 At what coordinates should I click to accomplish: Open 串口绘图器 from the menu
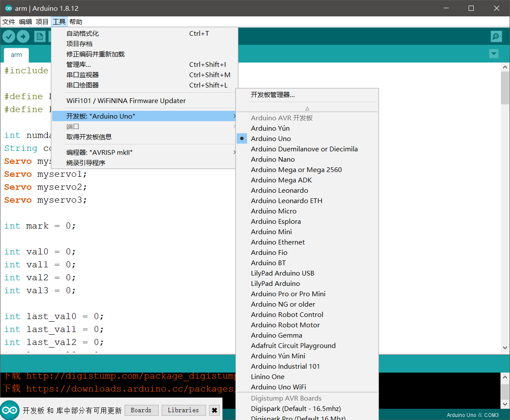click(144, 85)
